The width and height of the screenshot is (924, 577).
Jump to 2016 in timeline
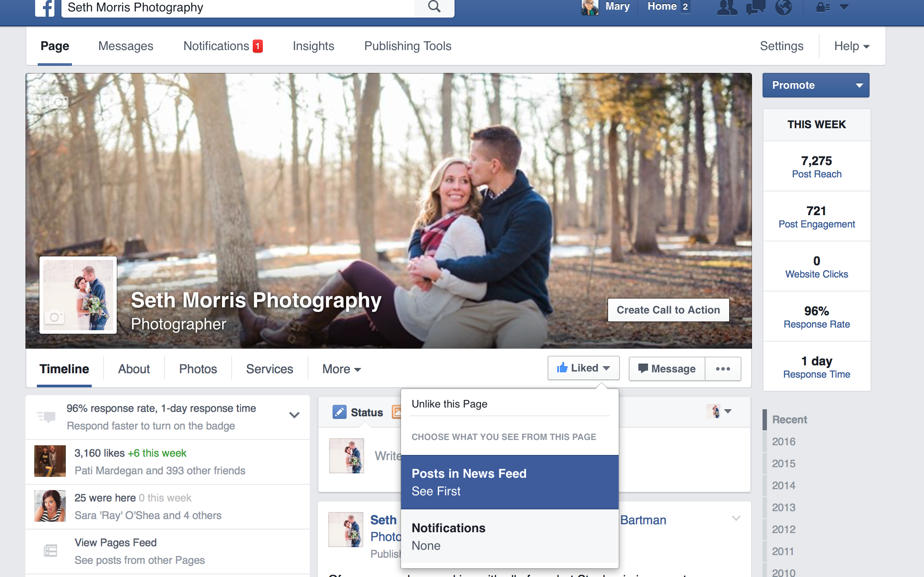point(784,442)
